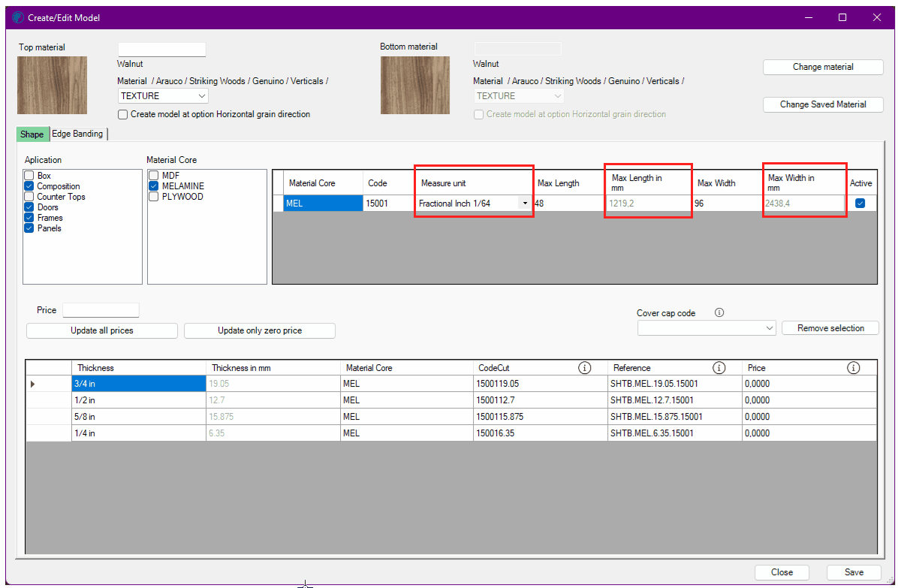Click the bottom material walnut thumbnail

coord(415,85)
